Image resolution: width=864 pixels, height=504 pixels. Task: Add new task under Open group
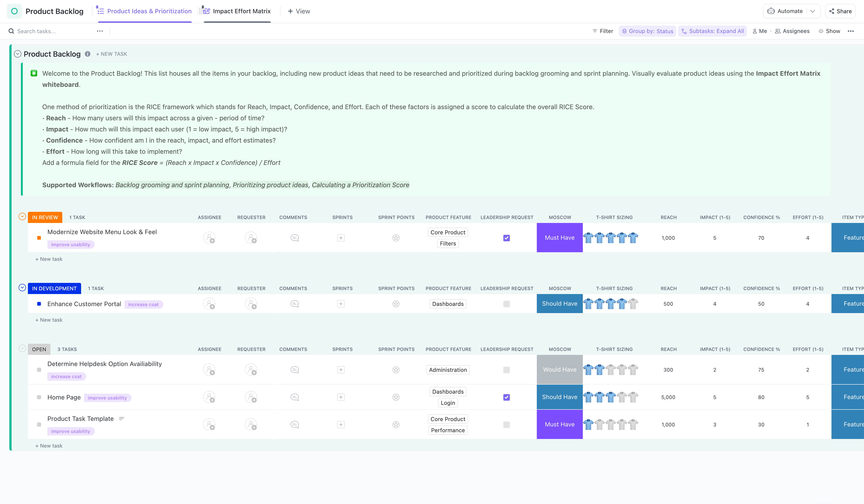click(x=49, y=446)
